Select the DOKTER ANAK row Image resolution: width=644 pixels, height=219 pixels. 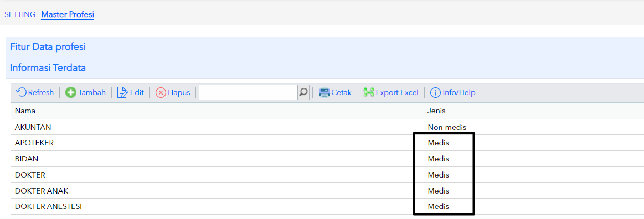click(327, 191)
